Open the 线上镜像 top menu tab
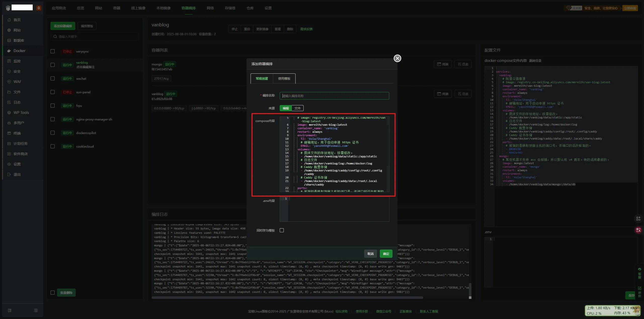 point(138,8)
